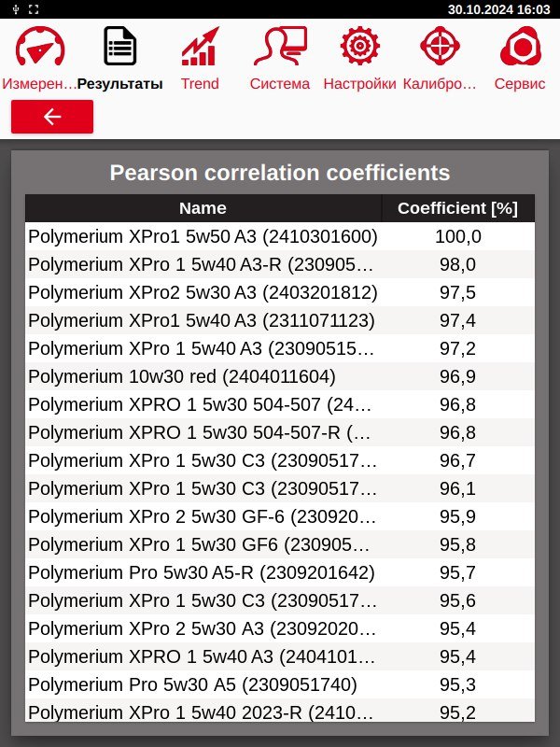Viewport: 560px width, 747px height.
Task: Click the Pearson correlation coefficients heading
Action: (x=280, y=173)
